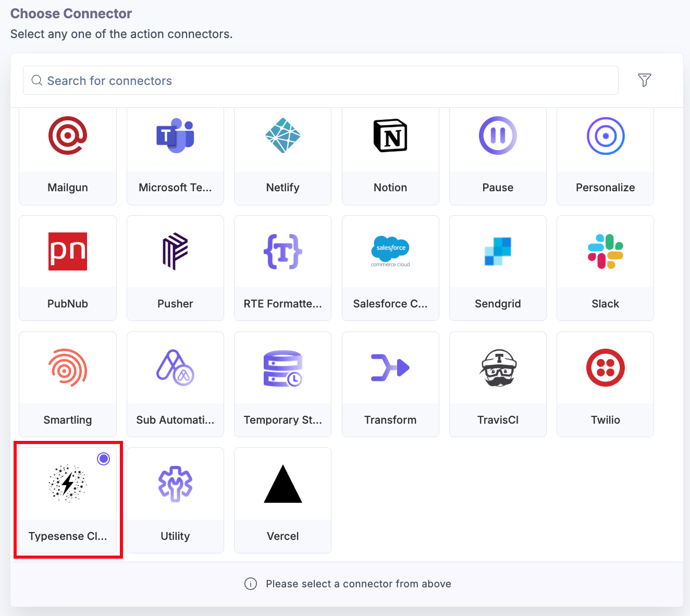Select the Utility connector icon

click(175, 484)
